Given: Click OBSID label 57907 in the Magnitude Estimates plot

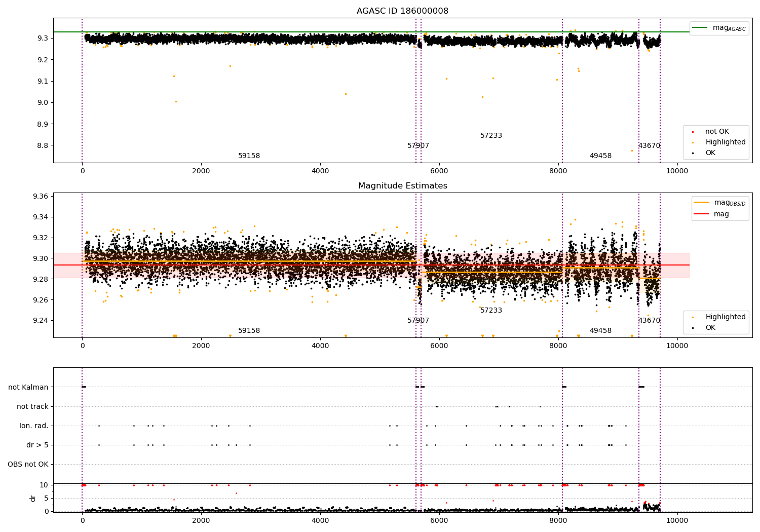Looking at the screenshot, I should click(x=418, y=321).
